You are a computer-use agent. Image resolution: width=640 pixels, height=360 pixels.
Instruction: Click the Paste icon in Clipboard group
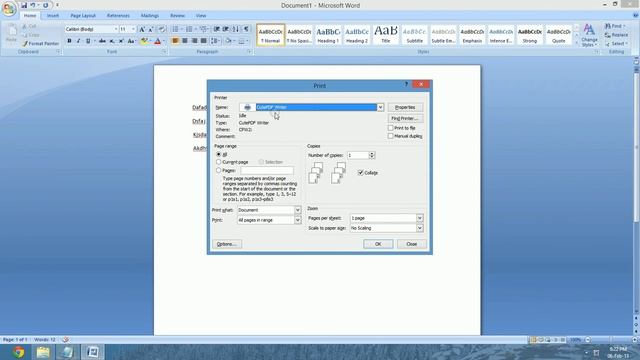tap(11, 33)
